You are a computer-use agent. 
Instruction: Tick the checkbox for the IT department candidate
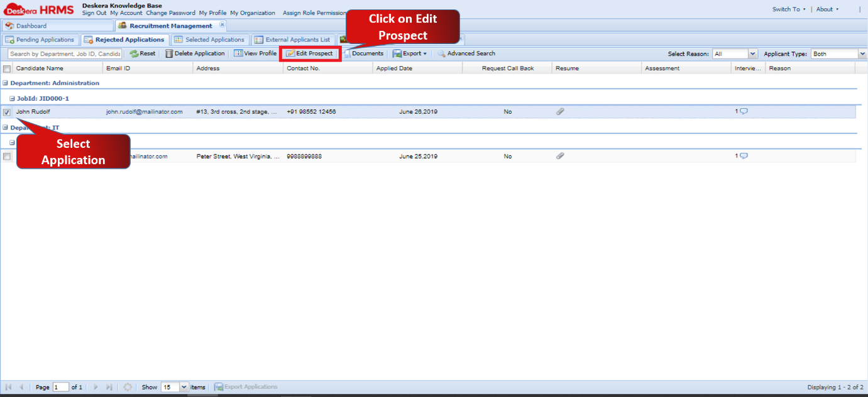pyautogui.click(x=7, y=156)
